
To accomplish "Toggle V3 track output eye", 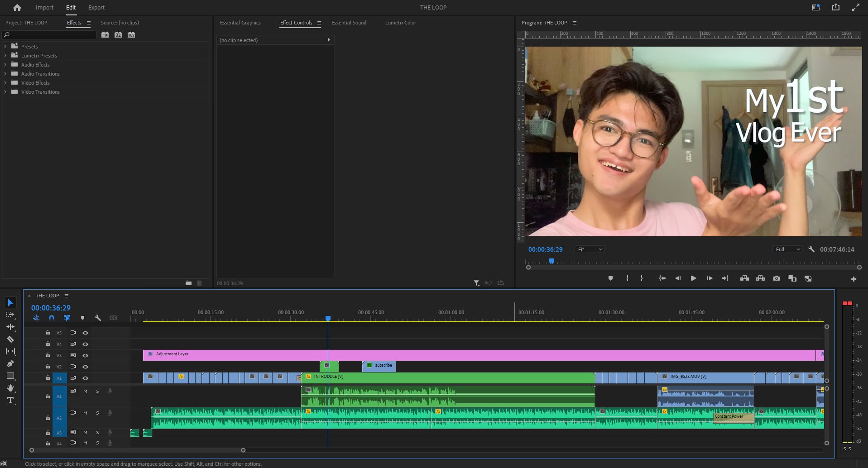I will pos(85,355).
